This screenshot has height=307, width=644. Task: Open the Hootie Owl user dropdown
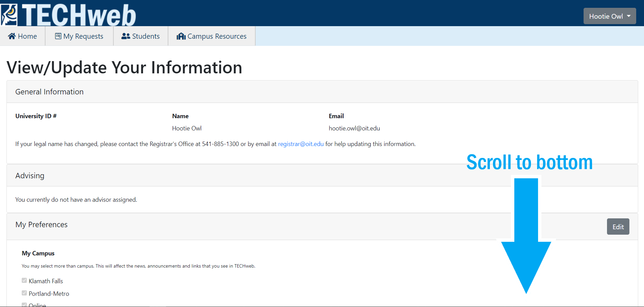click(606, 16)
